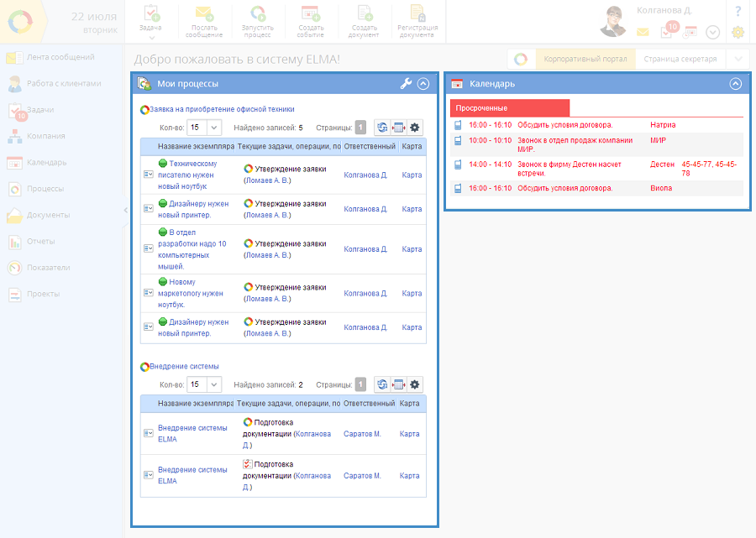This screenshot has height=538, width=756.
Task: Click Послать сообщение toolbar button
Action: point(202,22)
